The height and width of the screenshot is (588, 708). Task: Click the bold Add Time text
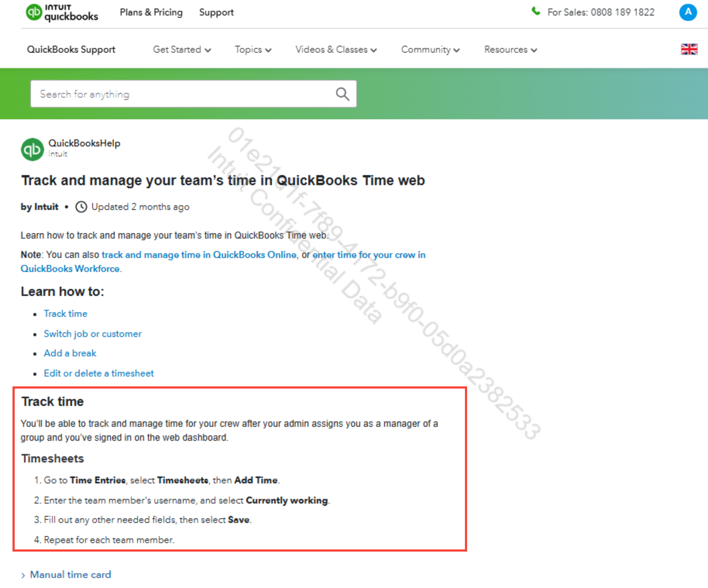pyautogui.click(x=256, y=480)
